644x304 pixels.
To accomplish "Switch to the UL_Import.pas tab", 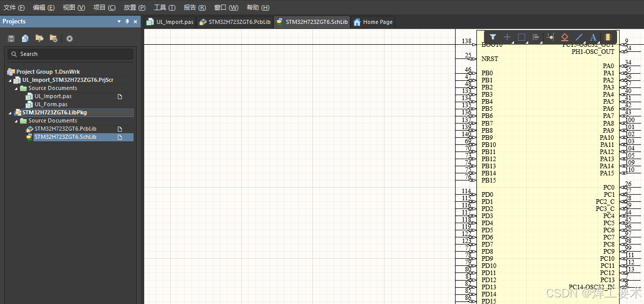I will pyautogui.click(x=170, y=22).
